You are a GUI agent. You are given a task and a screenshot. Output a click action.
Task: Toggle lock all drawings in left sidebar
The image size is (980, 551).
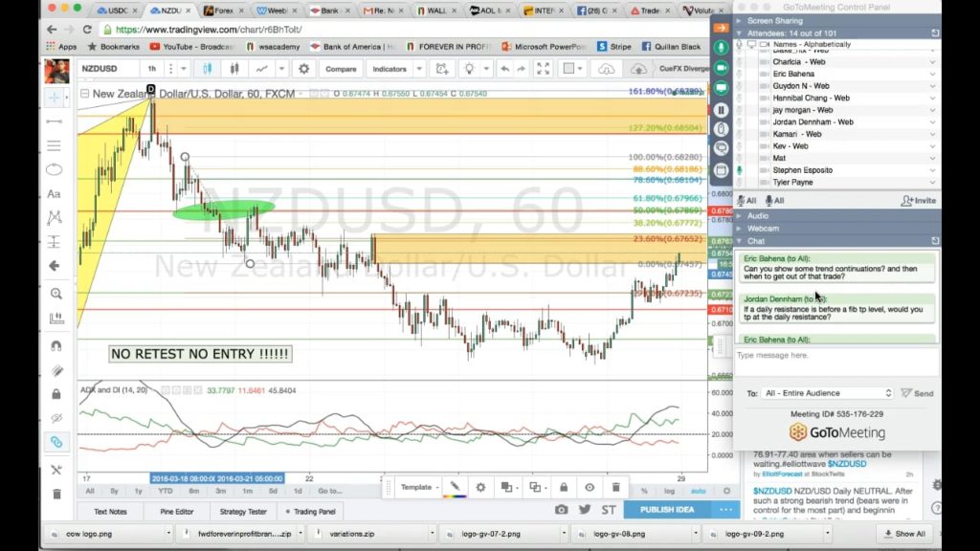[x=55, y=393]
